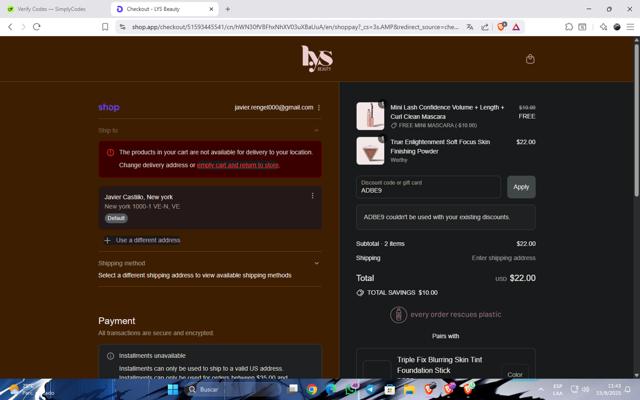640x400 pixels.
Task: Open WhatsApp from the taskbar
Action: 351,389
